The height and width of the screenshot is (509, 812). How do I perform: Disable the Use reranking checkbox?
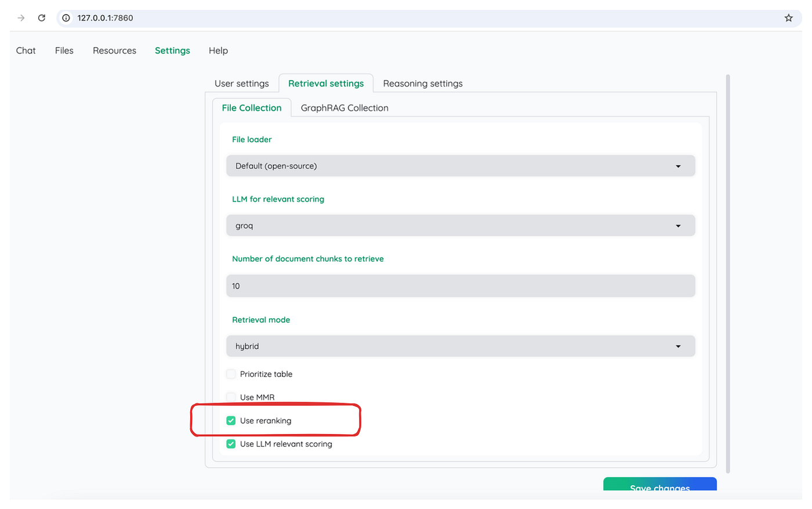tap(231, 420)
